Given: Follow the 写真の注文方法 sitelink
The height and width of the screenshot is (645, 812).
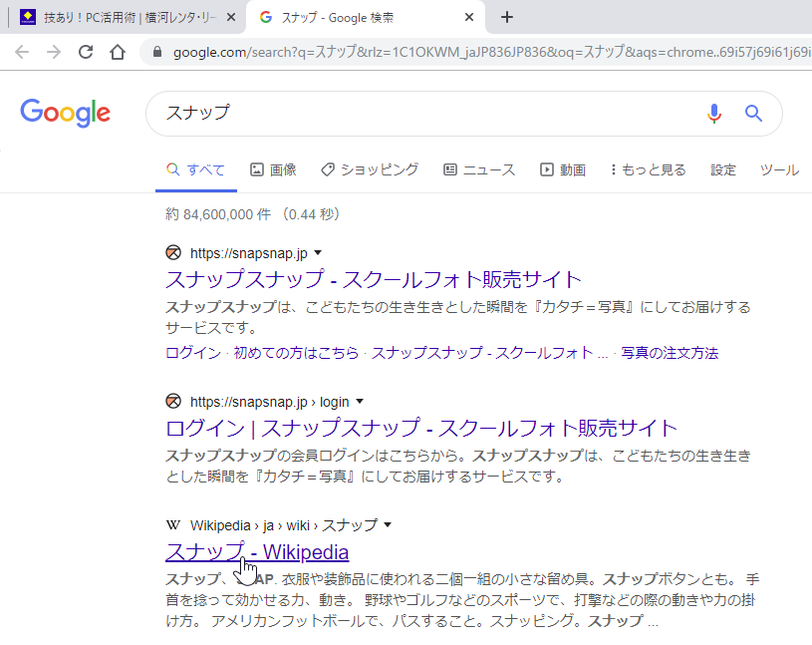Looking at the screenshot, I should coord(670,353).
